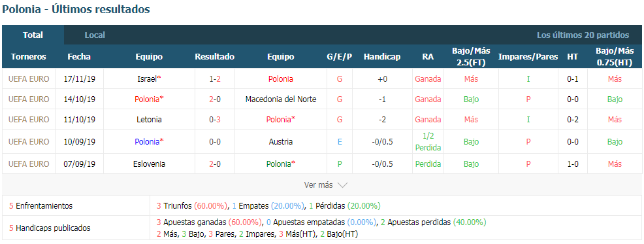Select the Total tab
This screenshot has width=644, height=244.
pos(33,35)
